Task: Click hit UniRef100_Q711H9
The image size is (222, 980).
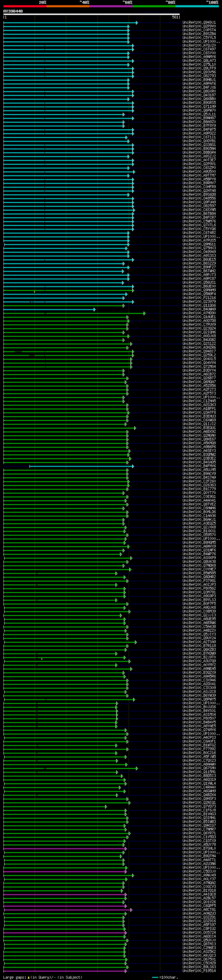Action: [x=199, y=106]
